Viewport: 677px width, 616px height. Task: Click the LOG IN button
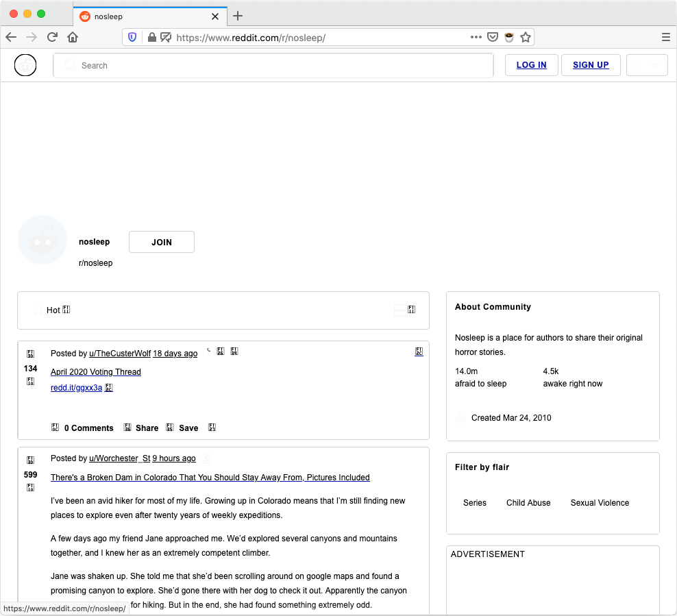532,65
